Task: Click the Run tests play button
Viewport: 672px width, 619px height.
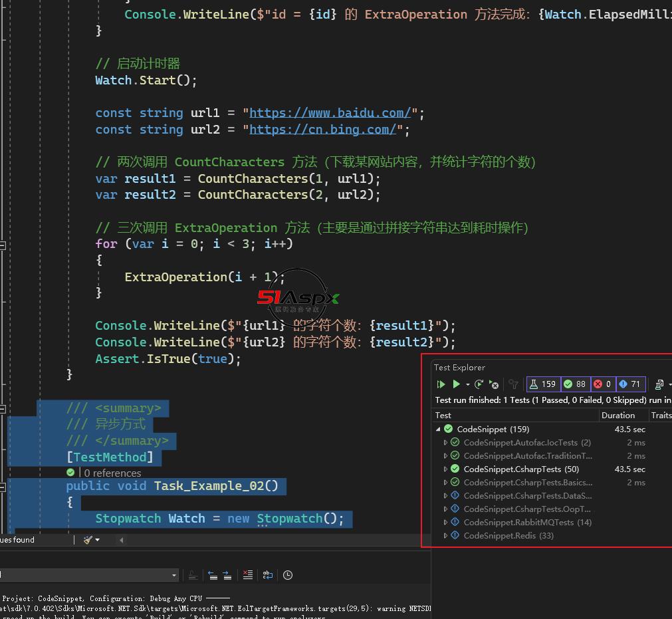Action: tap(457, 384)
